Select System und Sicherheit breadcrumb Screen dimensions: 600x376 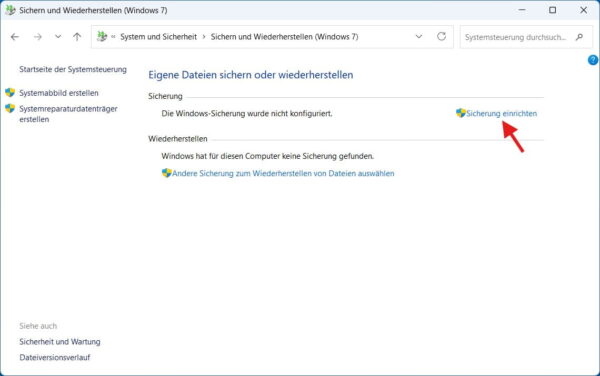point(158,37)
